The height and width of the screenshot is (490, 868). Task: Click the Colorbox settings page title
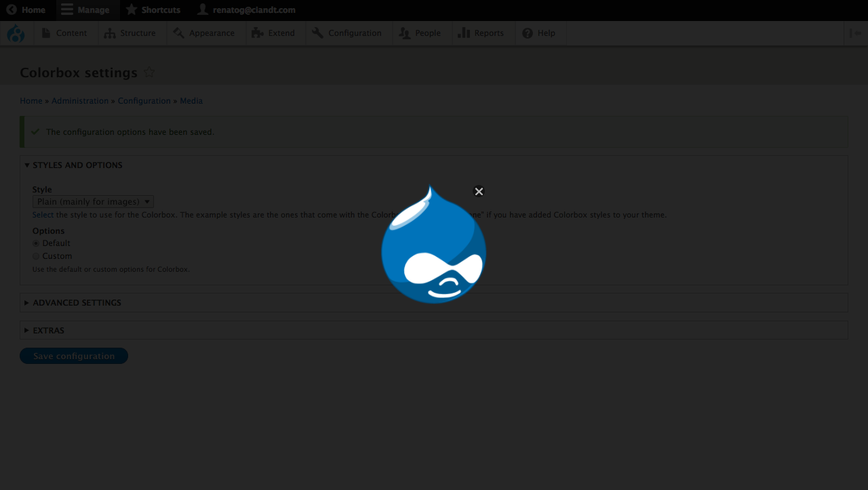79,73
